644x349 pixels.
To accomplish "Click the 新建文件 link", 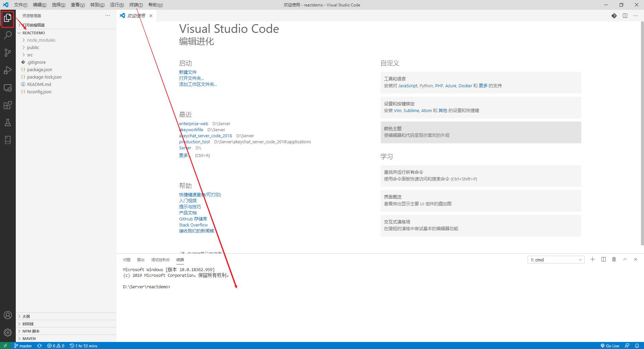I will click(188, 72).
